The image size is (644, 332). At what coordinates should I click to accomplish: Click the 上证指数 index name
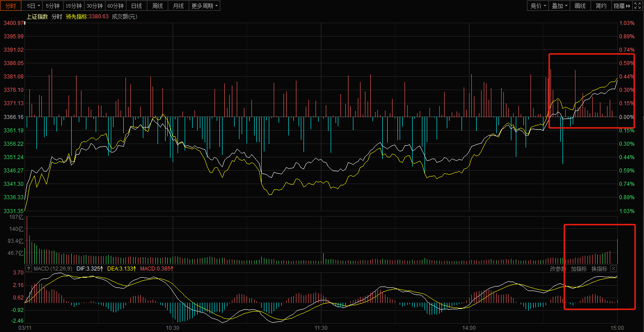click(x=37, y=16)
